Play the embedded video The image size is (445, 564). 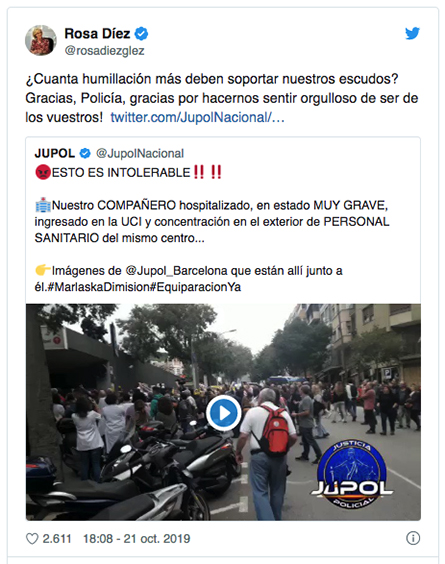pyautogui.click(x=223, y=413)
